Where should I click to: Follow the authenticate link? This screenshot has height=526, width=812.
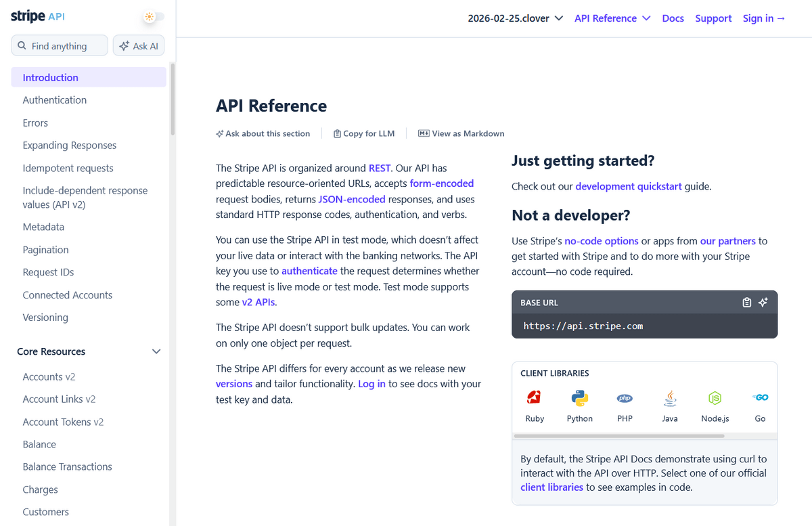(309, 271)
